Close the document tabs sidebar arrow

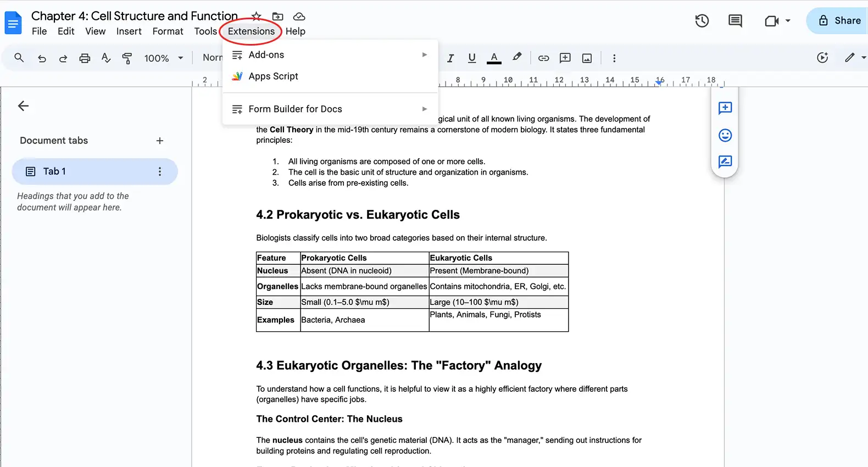(x=23, y=106)
